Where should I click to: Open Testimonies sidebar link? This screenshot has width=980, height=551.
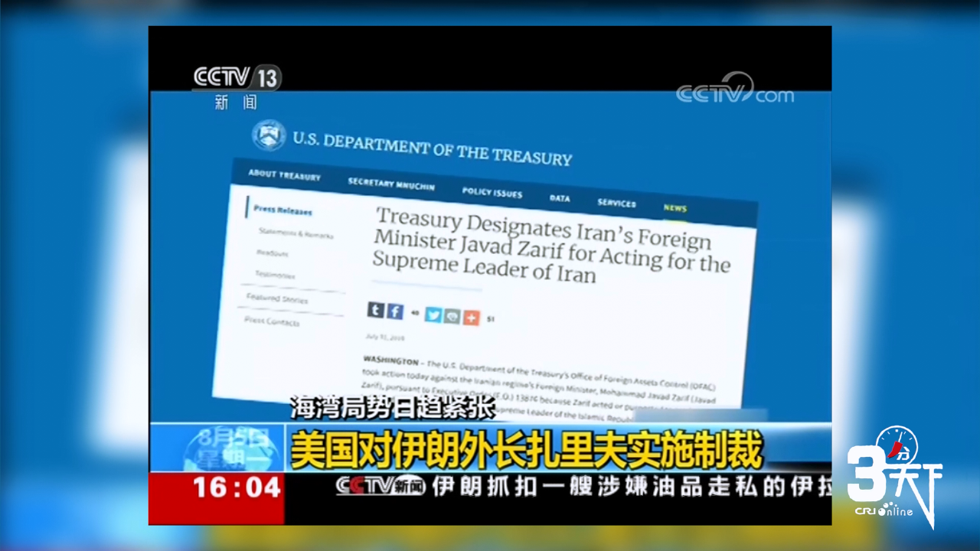(x=275, y=274)
